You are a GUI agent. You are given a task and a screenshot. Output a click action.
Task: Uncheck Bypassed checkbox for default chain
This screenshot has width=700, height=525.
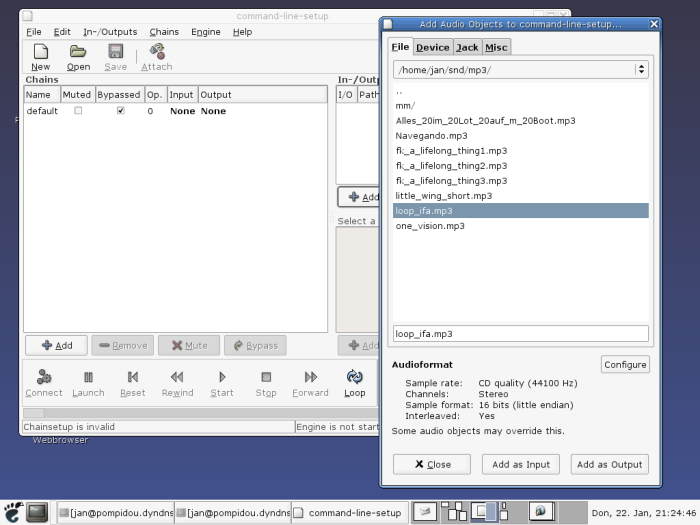(120, 111)
